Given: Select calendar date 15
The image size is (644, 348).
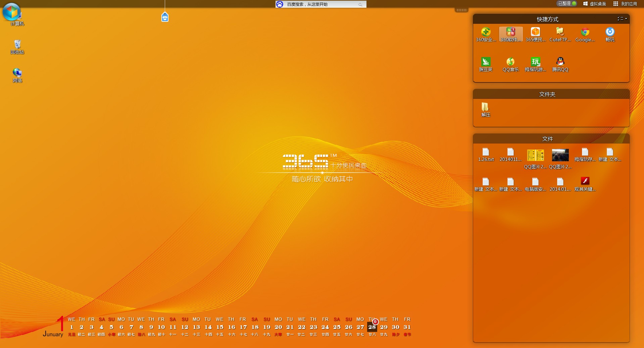Looking at the screenshot, I should (x=219, y=327).
